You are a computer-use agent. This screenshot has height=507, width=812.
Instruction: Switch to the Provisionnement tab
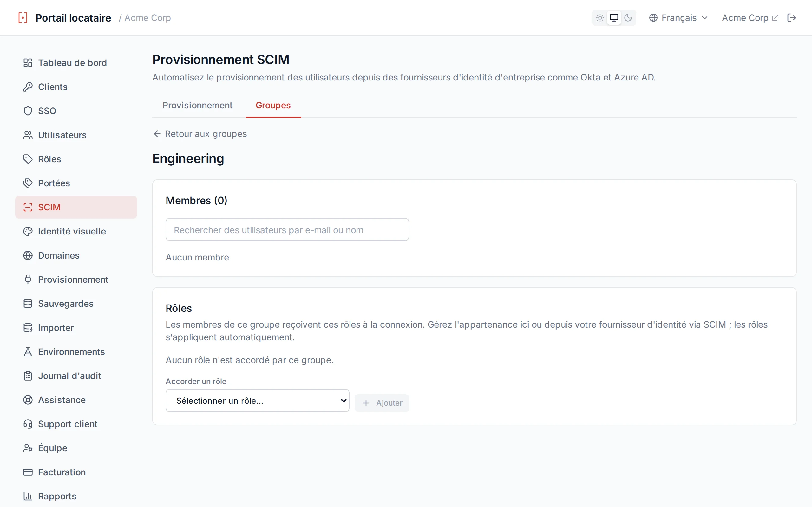point(197,105)
